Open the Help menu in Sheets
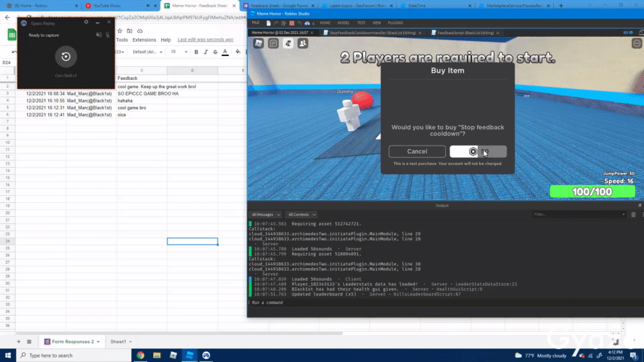Screen dimensions: 644x362 pos(166,40)
